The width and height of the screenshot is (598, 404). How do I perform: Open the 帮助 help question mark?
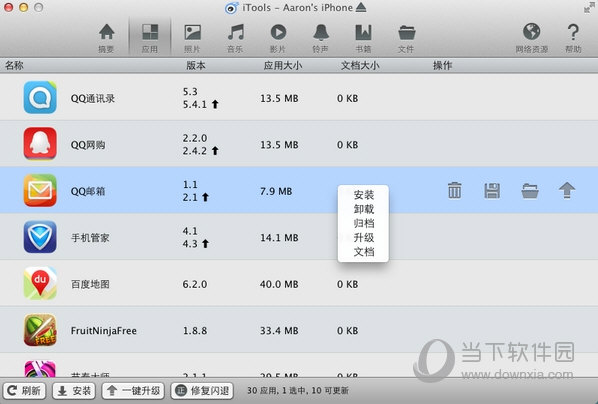click(573, 38)
